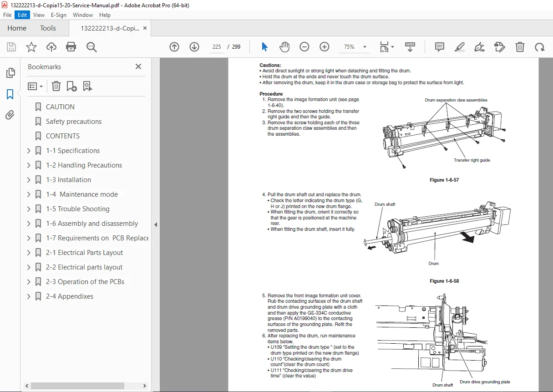
Task: Select the 132222213-d-Copi document tab
Action: 110,28
